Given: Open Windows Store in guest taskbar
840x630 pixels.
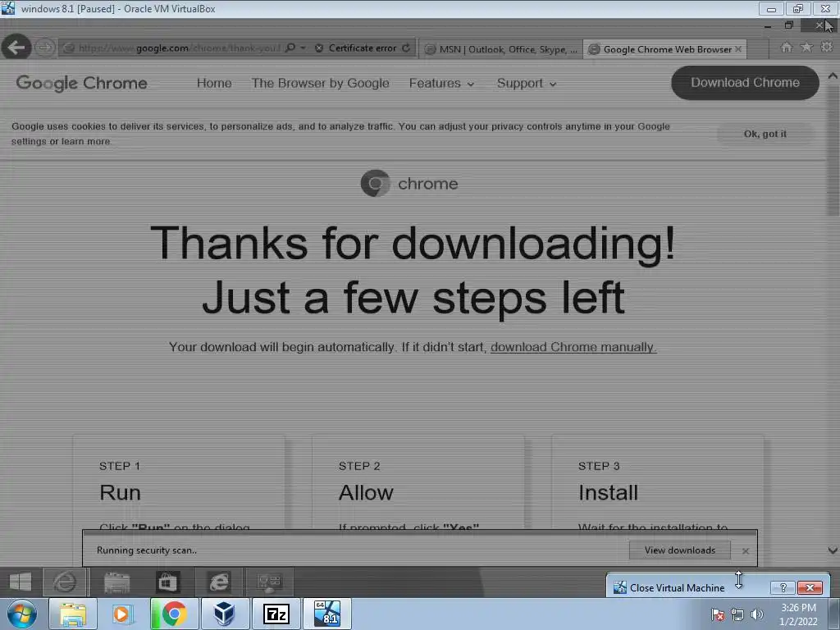Looking at the screenshot, I should pos(167,582).
